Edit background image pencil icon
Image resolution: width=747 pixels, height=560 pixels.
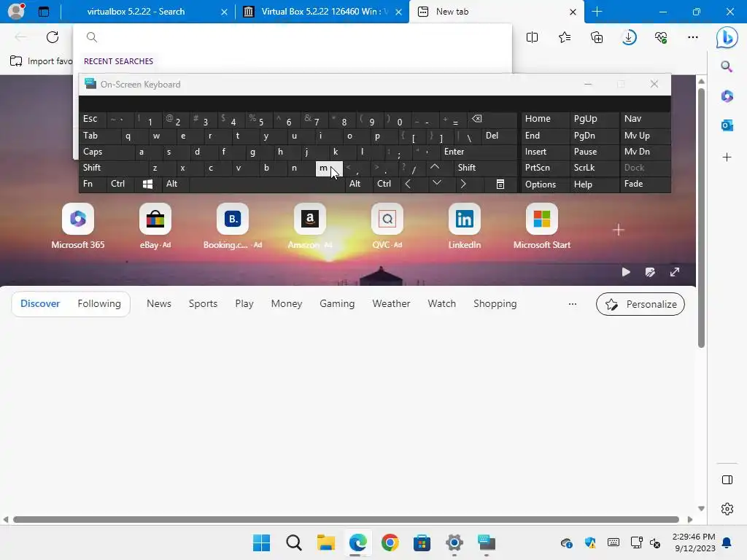coord(650,272)
